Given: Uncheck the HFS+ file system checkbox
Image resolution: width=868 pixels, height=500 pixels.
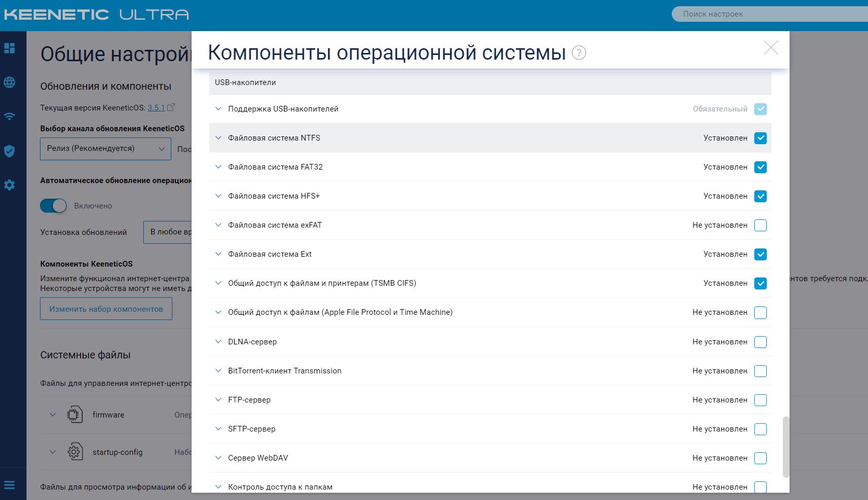Looking at the screenshot, I should click(x=761, y=196).
